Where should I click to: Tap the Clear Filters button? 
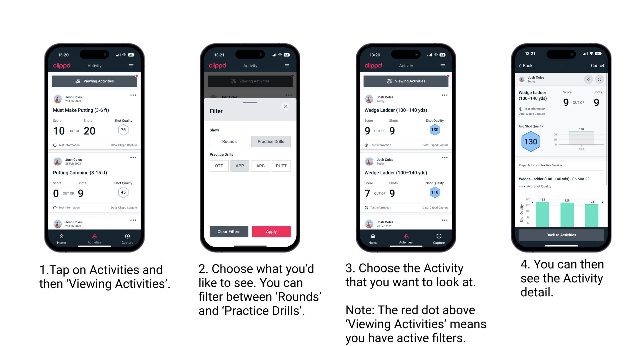pyautogui.click(x=229, y=231)
